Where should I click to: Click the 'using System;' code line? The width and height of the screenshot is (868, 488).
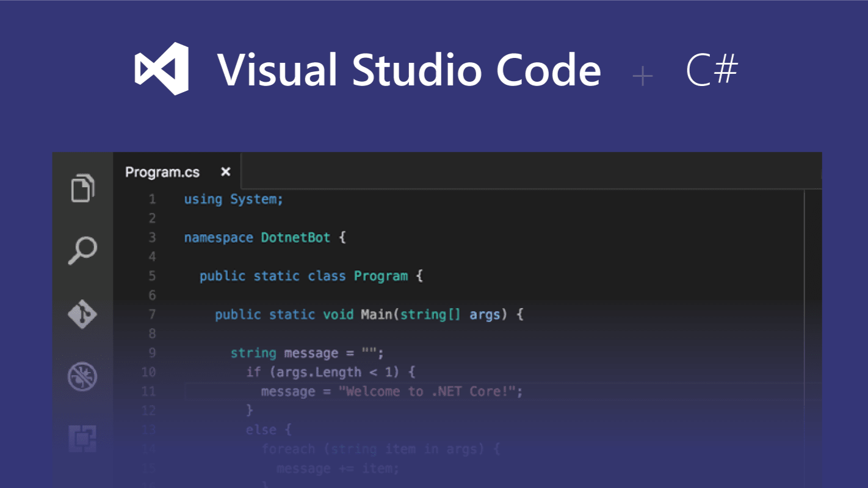pos(234,199)
